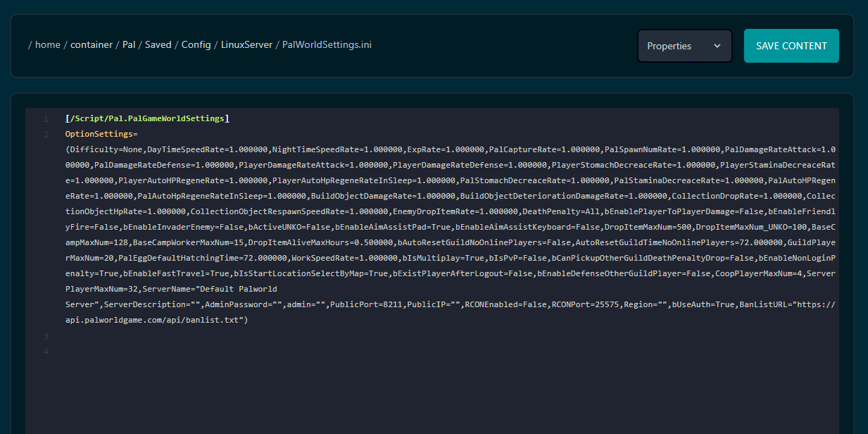Open the Properties syntax dropdown

pyautogui.click(x=685, y=46)
